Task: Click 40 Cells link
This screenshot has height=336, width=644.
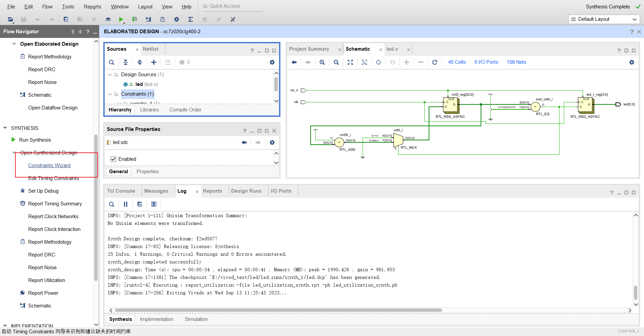Action: click(x=457, y=62)
